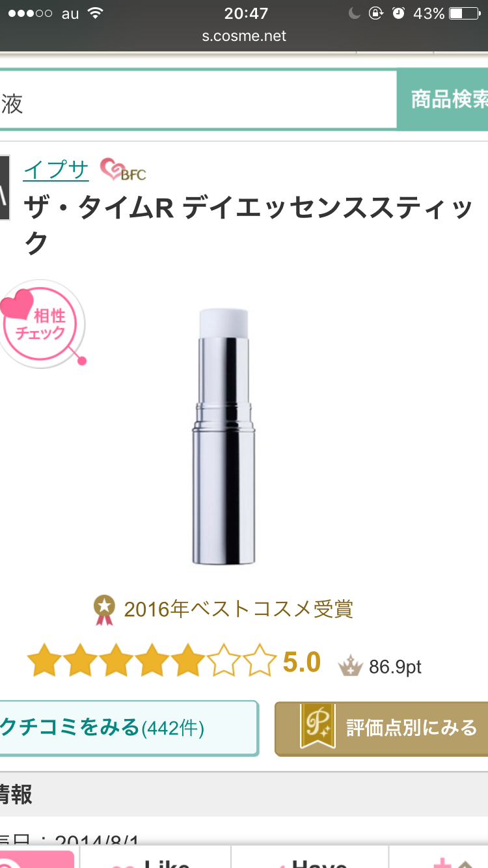Image resolution: width=488 pixels, height=868 pixels.
Task: Tap the crown points icon
Action: tap(349, 666)
